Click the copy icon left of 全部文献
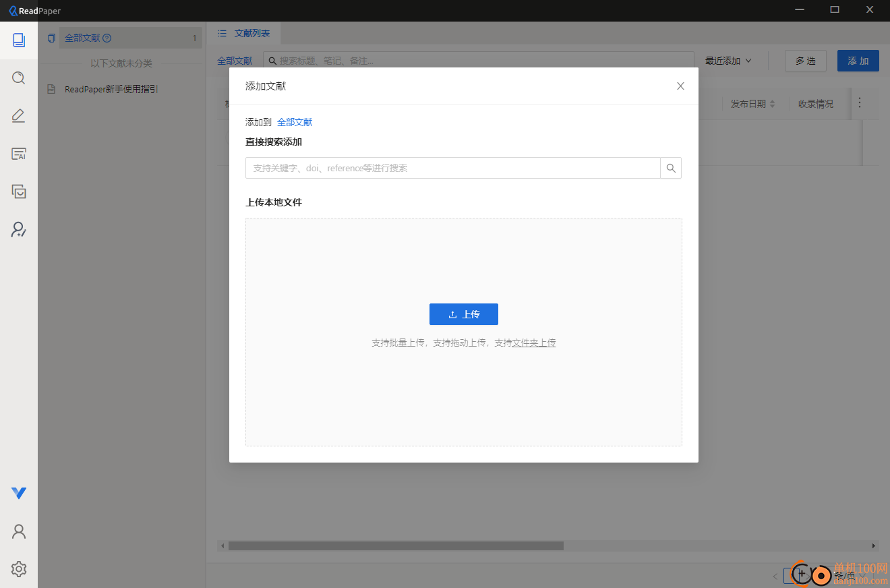 click(51, 38)
